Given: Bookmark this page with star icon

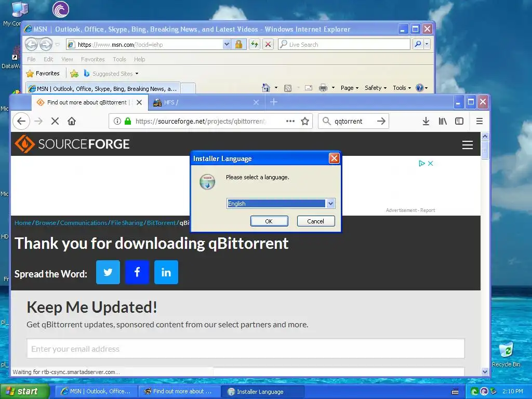Looking at the screenshot, I should [305, 121].
